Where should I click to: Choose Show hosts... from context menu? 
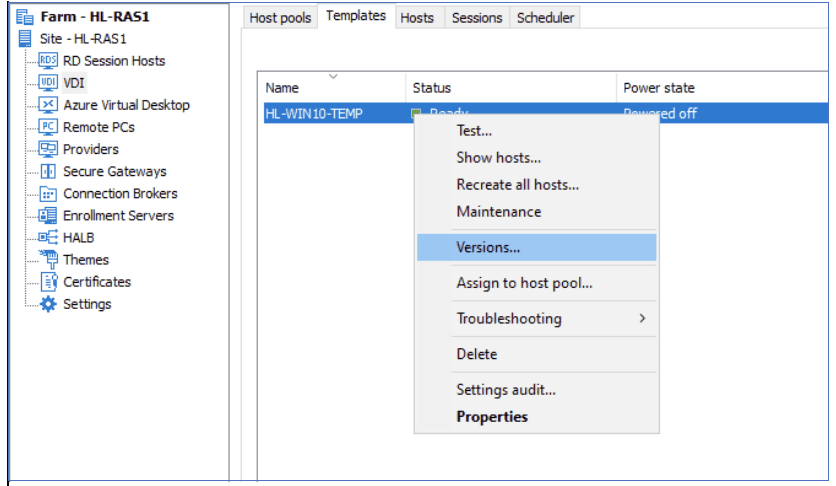tap(536, 158)
